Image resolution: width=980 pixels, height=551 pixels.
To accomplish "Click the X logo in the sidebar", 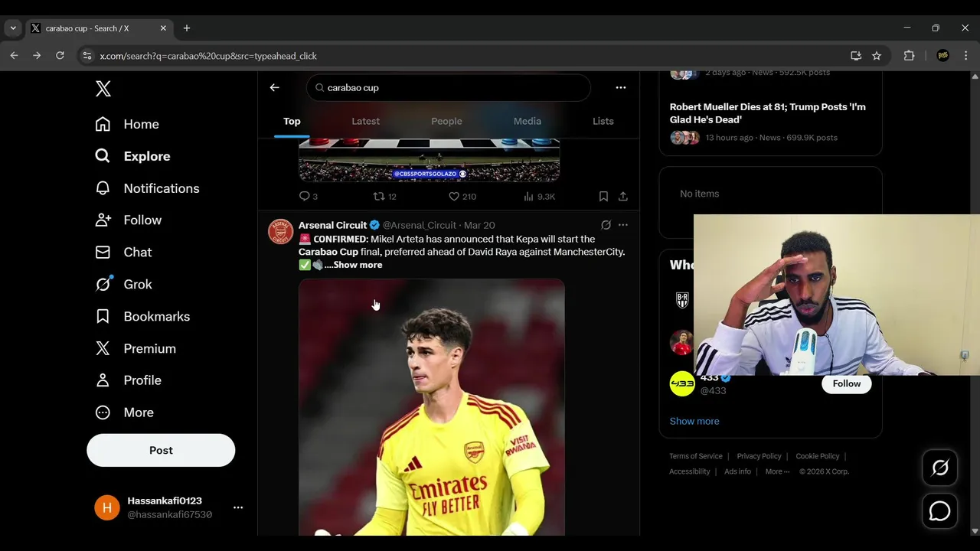I will pos(103,89).
